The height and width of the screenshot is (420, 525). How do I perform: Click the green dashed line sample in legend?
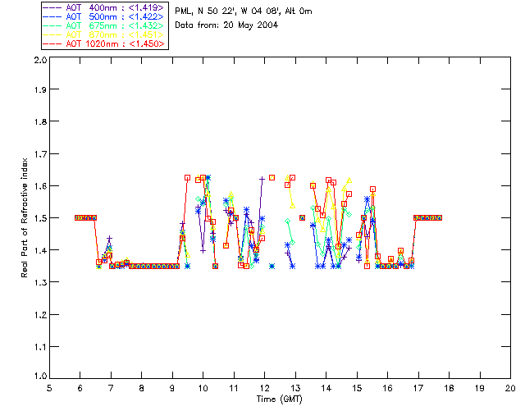click(52, 25)
